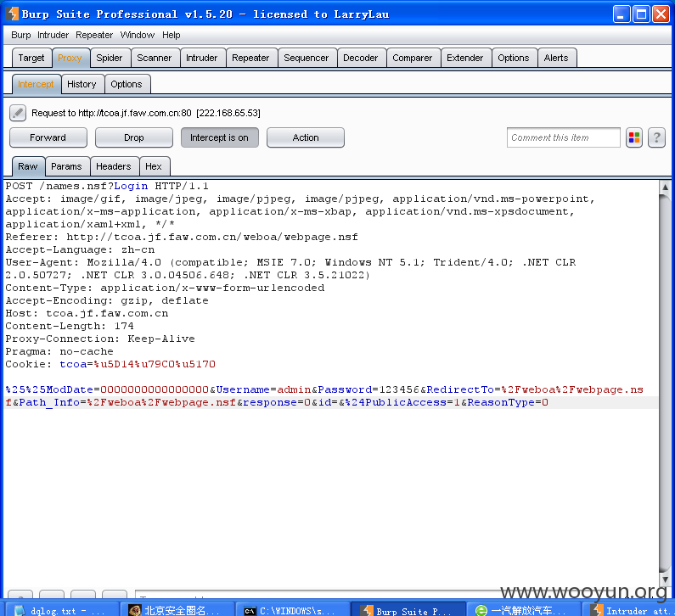This screenshot has height=616, width=675.
Task: Open the Repeater menu in menu bar
Action: (x=94, y=36)
